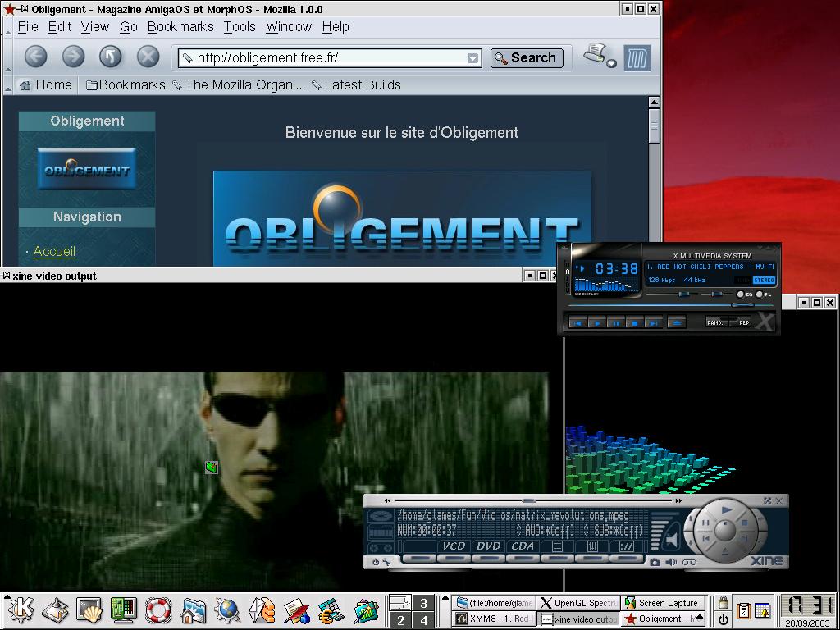Click the Search button in Mozilla
Image resolution: width=840 pixels, height=630 pixels.
tap(527, 58)
